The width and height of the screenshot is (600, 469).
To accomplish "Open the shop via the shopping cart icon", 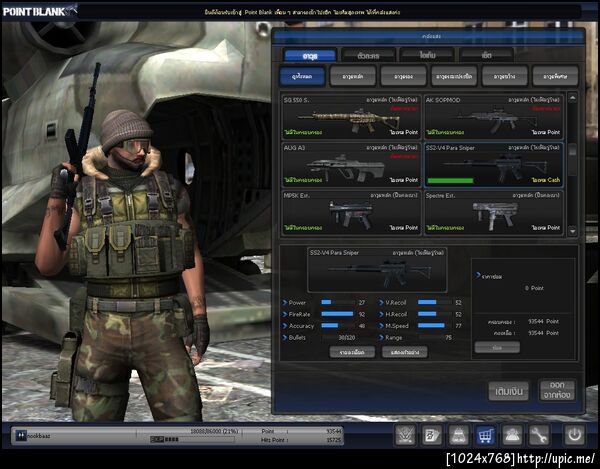I will (x=485, y=435).
